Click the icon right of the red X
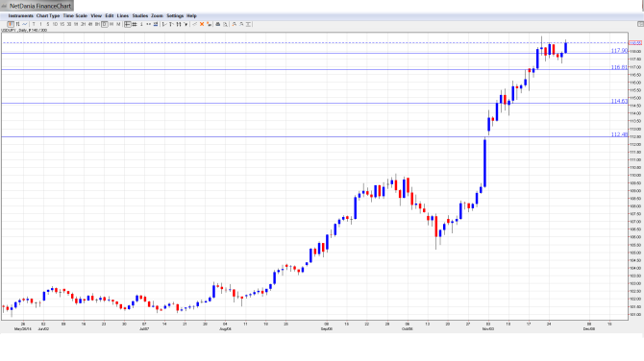Screen dimensions: 644x361 [209, 24]
